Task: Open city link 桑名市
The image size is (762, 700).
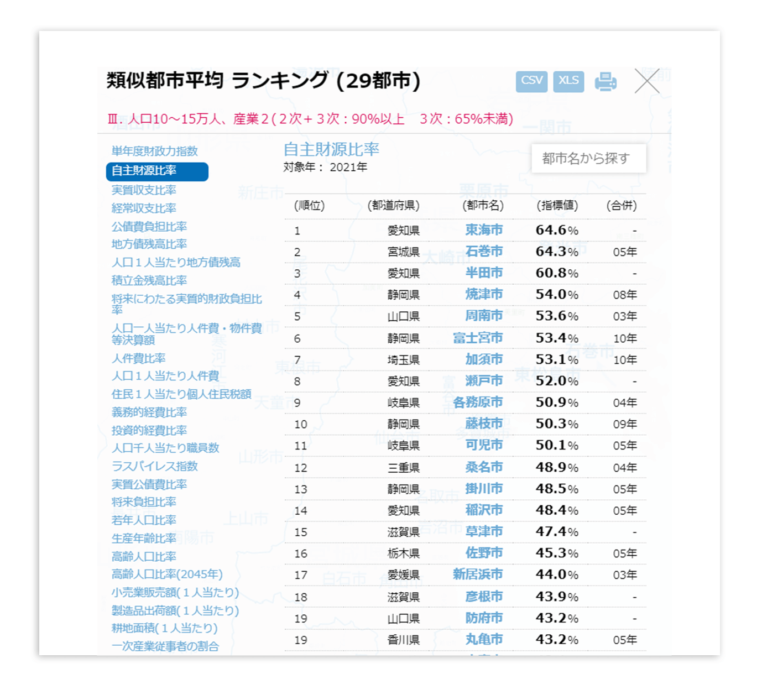Action: coord(484,468)
